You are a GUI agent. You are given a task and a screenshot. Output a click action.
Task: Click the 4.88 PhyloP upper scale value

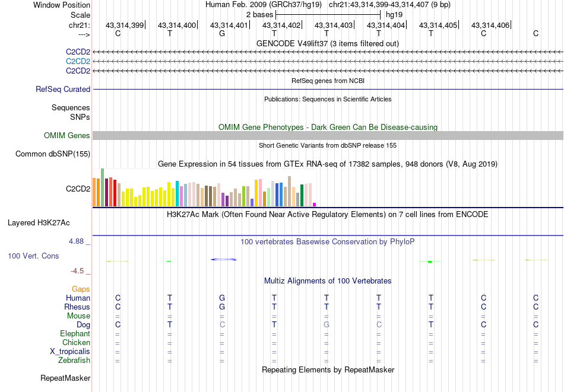[x=76, y=241]
